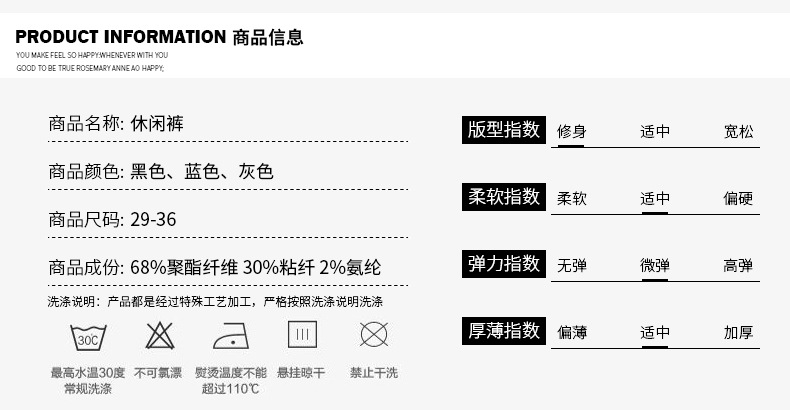Click the ironing temperature icon
The height and width of the screenshot is (410, 790).
[x=231, y=335]
